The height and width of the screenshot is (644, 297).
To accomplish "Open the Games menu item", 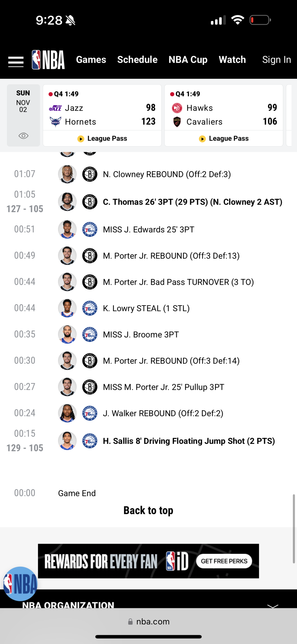I will tap(91, 60).
